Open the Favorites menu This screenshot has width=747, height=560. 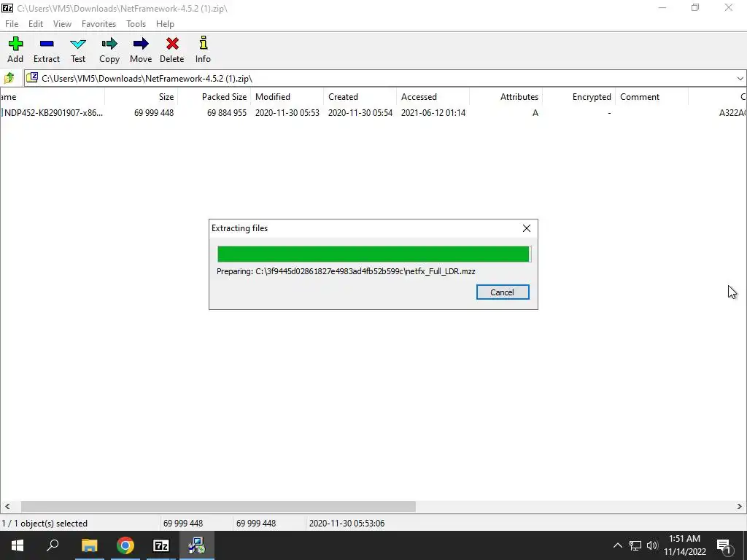pos(98,24)
